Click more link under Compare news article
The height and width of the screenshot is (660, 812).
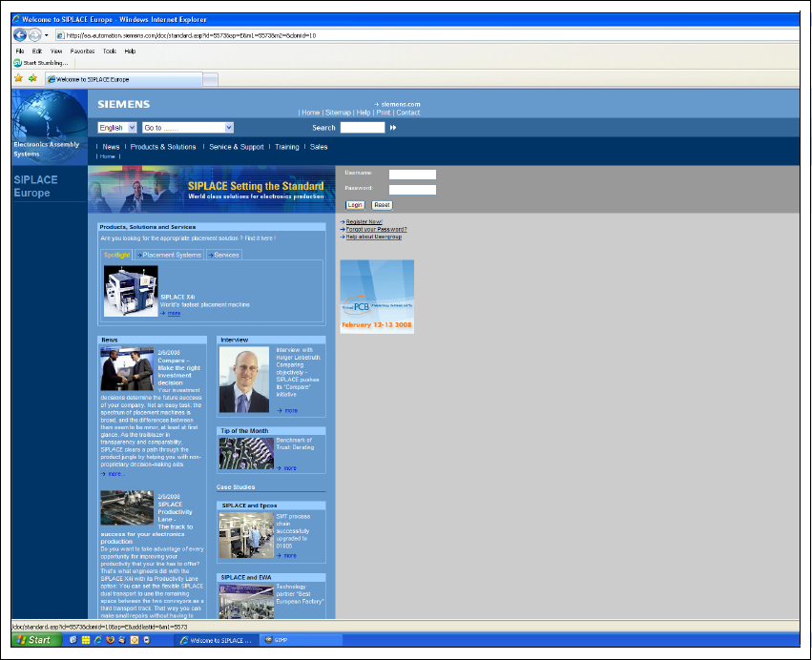[115, 474]
